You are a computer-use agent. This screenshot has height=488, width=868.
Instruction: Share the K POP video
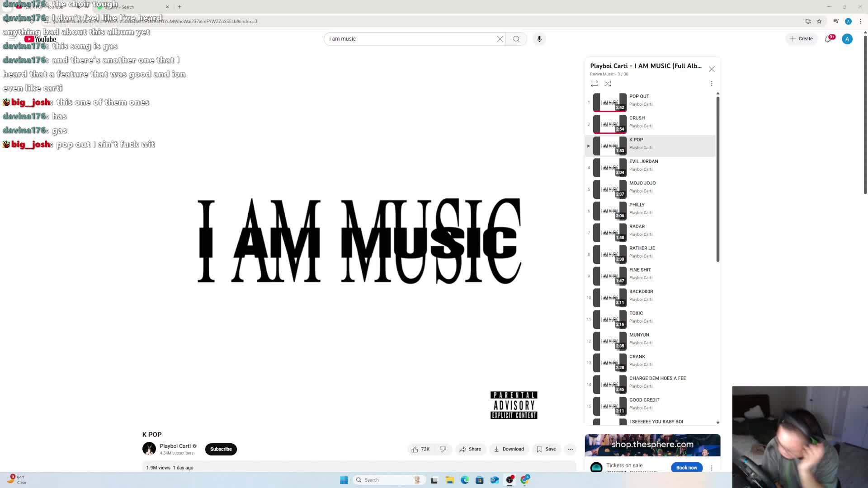click(x=470, y=449)
